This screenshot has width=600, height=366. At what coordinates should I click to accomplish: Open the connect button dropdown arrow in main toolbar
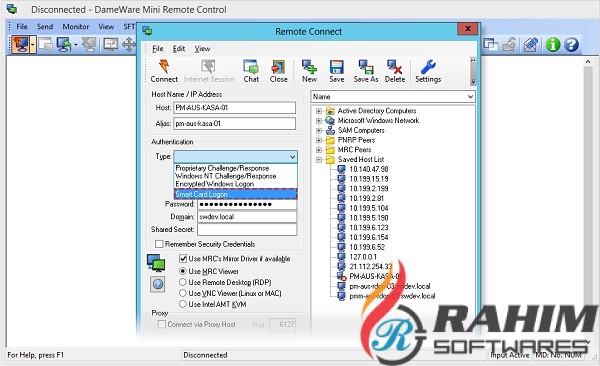pos(33,45)
